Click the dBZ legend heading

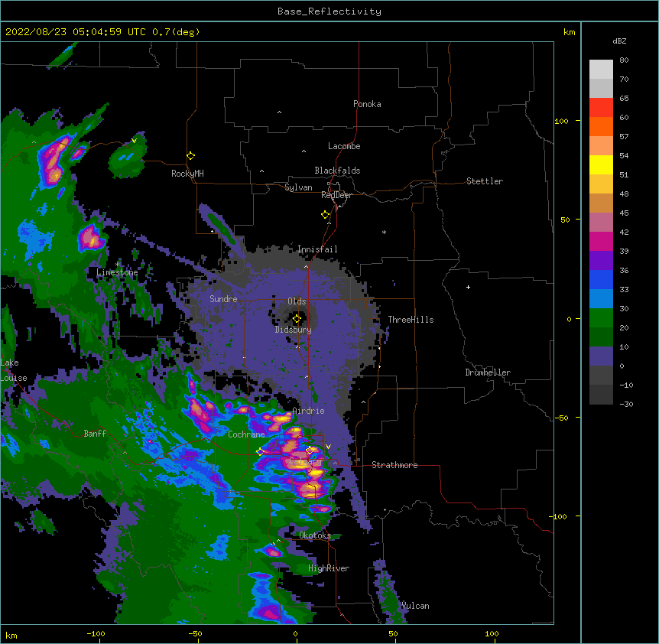(x=619, y=41)
